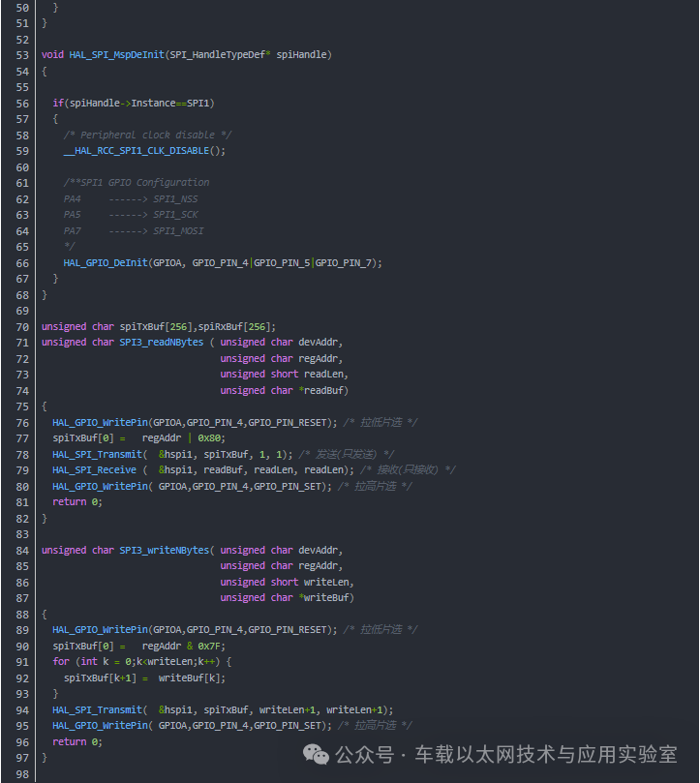Click the HAL_SPI_Transmit call on line 78

[x=172, y=455]
